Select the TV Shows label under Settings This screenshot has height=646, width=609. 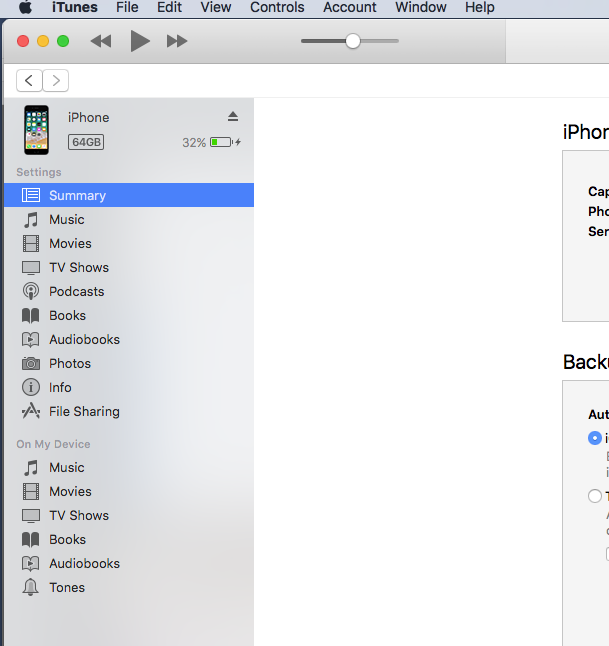(79, 267)
